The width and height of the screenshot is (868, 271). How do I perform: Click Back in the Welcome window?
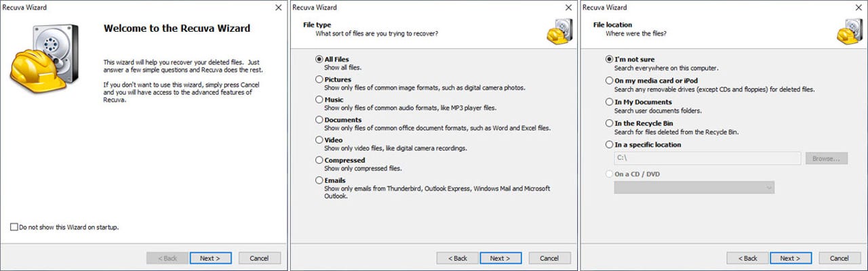(x=167, y=258)
